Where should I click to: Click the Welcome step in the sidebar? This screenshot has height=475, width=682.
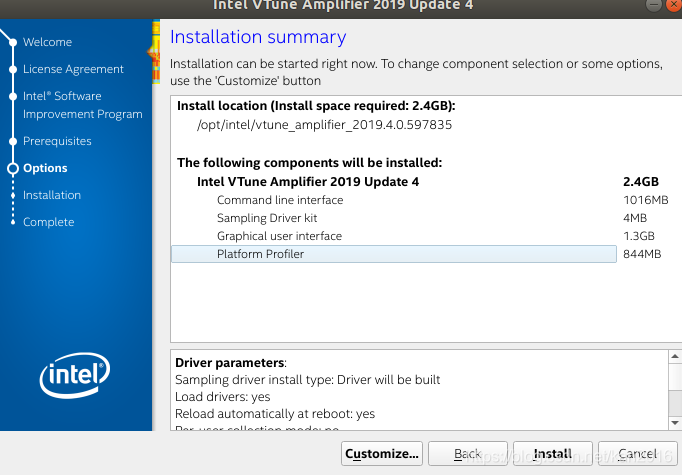tap(47, 42)
